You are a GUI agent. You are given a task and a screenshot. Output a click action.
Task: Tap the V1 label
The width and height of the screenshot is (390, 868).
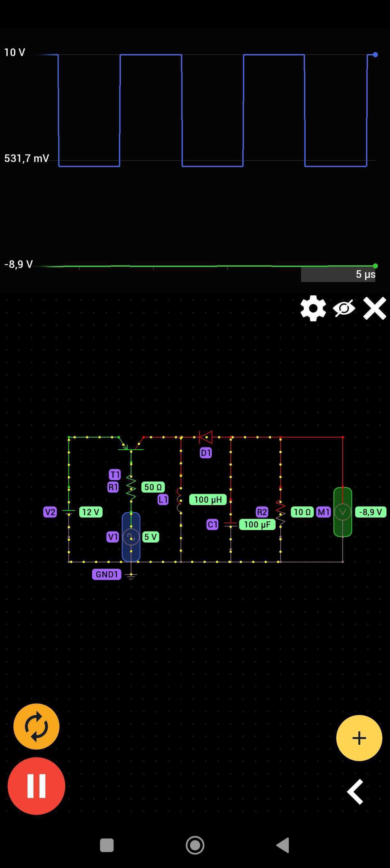tap(113, 537)
